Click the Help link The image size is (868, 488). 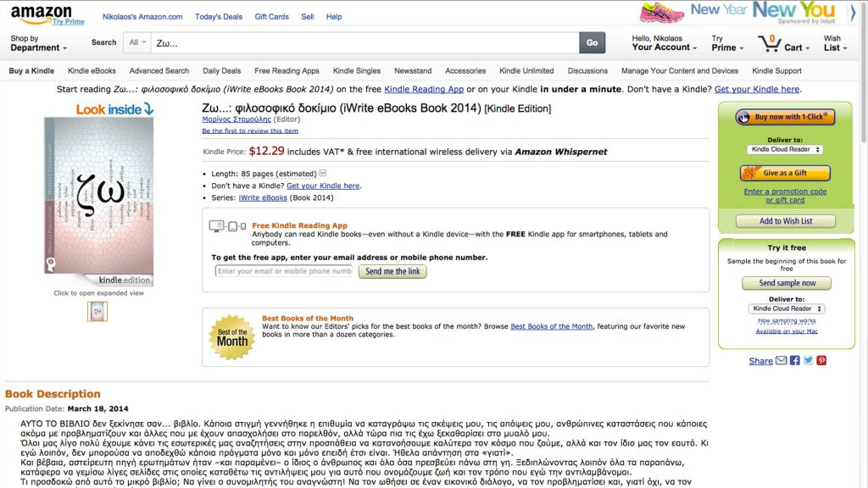coord(334,17)
